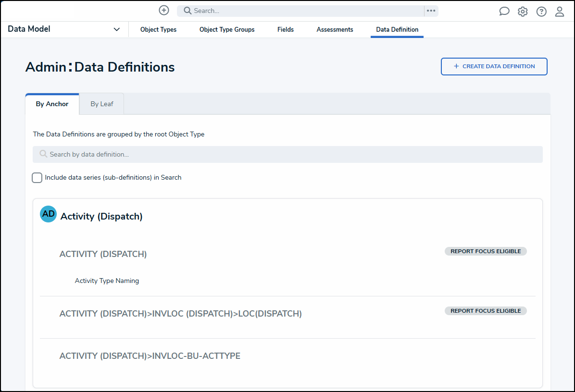This screenshot has height=392, width=575.
Task: Open ACTIVITY (DISPATCH)>INVLOC (DISPATCH)>LOC(DISPATCH) entry
Action: pos(180,314)
